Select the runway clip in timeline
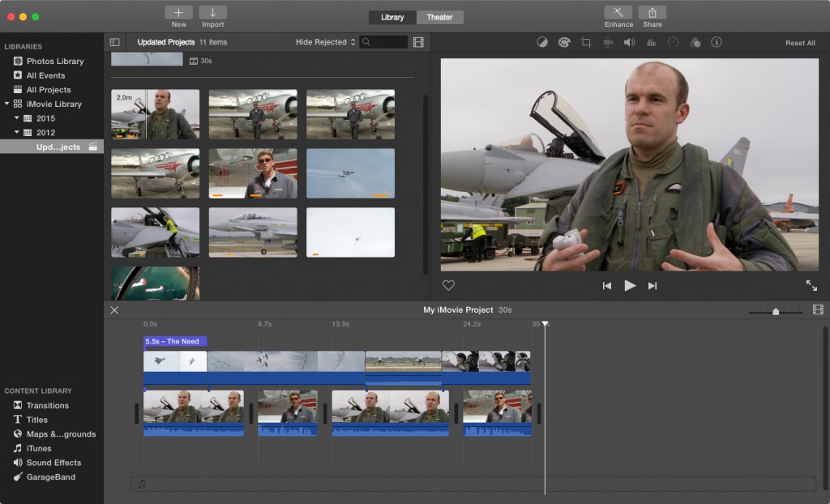Viewport: 830px width, 504px height. pos(403,368)
